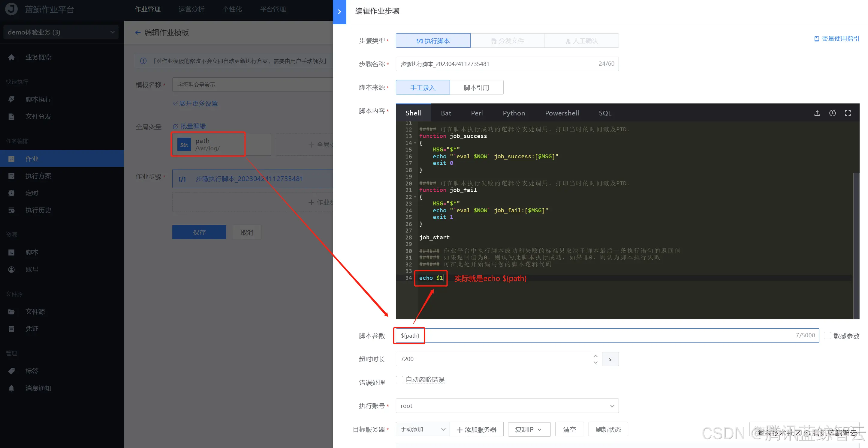Click the 账号 user icon
868x448 pixels.
click(11, 269)
